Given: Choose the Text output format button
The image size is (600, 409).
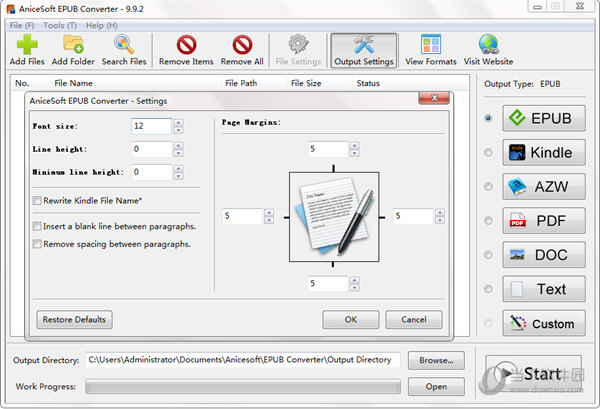Looking at the screenshot, I should pyautogui.click(x=544, y=289).
